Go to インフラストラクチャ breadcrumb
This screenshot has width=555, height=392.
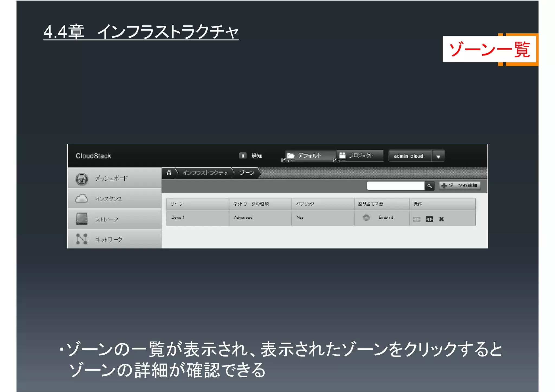pyautogui.click(x=205, y=173)
